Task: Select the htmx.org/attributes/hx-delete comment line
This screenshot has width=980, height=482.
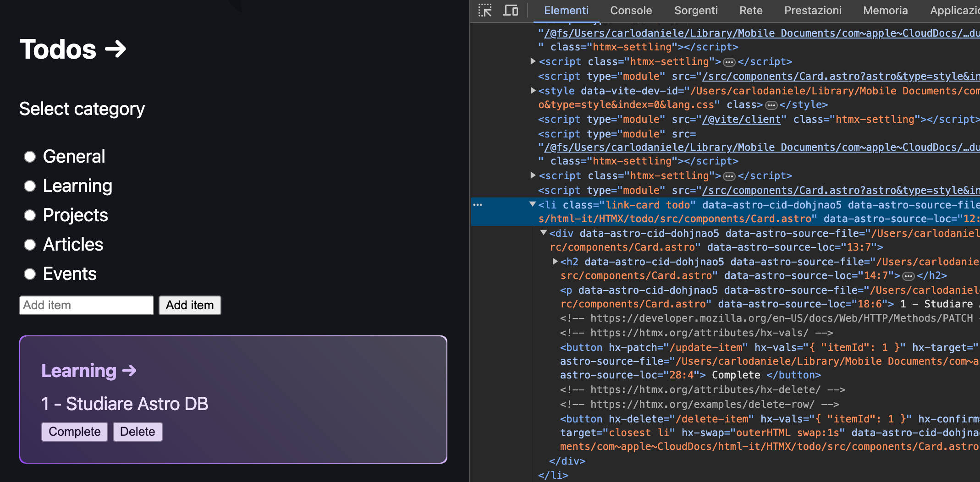Action: pyautogui.click(x=703, y=389)
